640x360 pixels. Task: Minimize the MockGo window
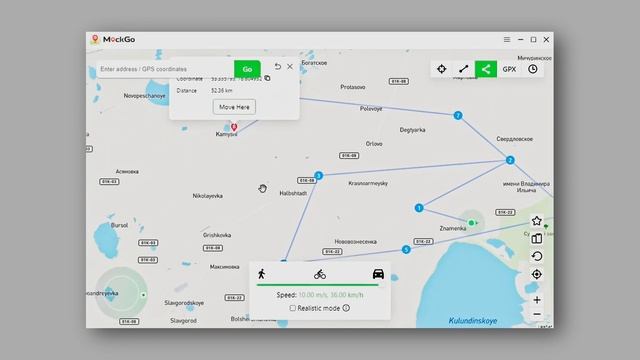coord(520,40)
